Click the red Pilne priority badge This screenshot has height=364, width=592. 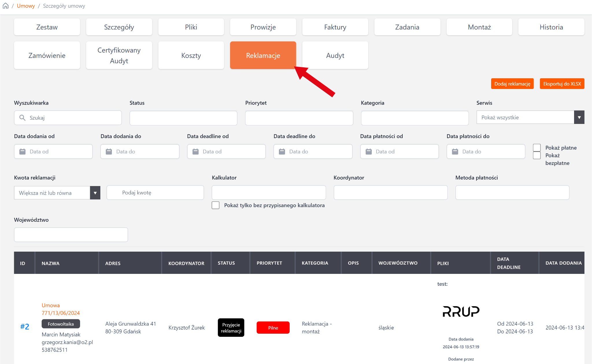point(273,328)
